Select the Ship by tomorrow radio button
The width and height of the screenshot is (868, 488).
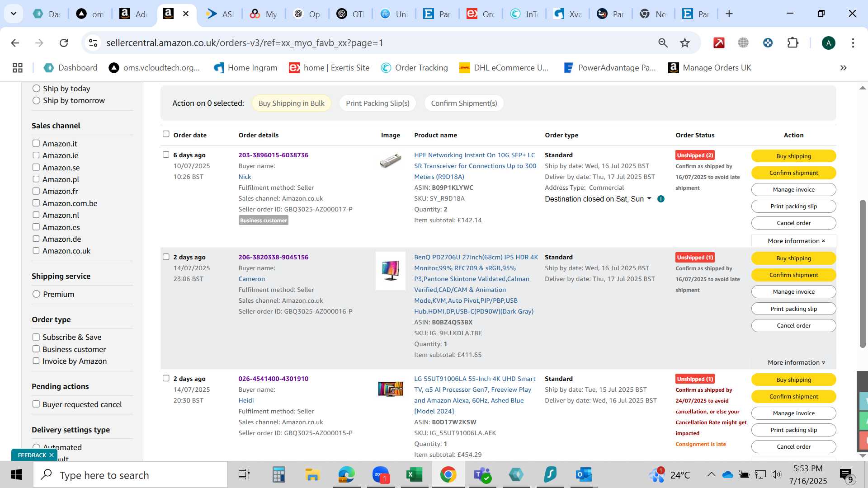pos(36,100)
